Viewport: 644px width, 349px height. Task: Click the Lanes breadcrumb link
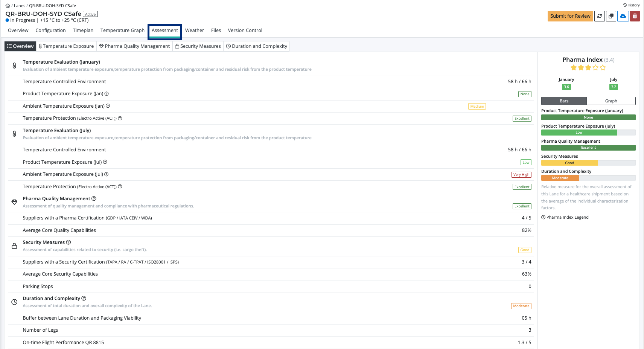pos(20,6)
